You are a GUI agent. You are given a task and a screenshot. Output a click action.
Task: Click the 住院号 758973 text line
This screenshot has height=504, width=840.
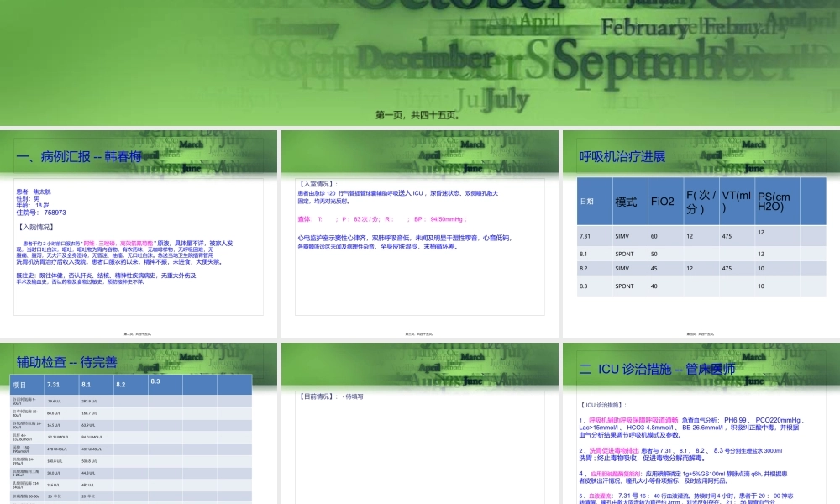click(41, 213)
